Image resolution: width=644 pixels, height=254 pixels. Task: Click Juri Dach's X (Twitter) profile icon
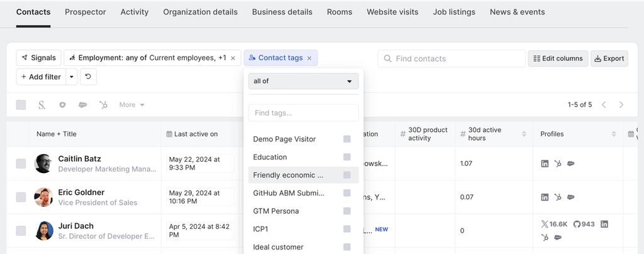click(545, 224)
